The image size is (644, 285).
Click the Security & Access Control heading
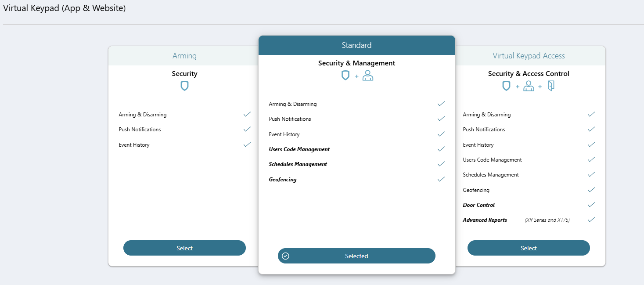pos(529,74)
